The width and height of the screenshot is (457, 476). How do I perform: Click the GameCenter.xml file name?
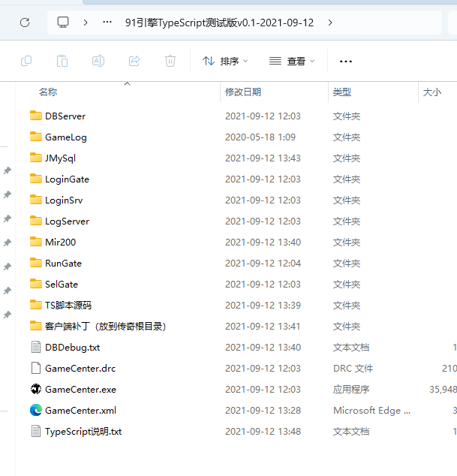click(x=81, y=411)
